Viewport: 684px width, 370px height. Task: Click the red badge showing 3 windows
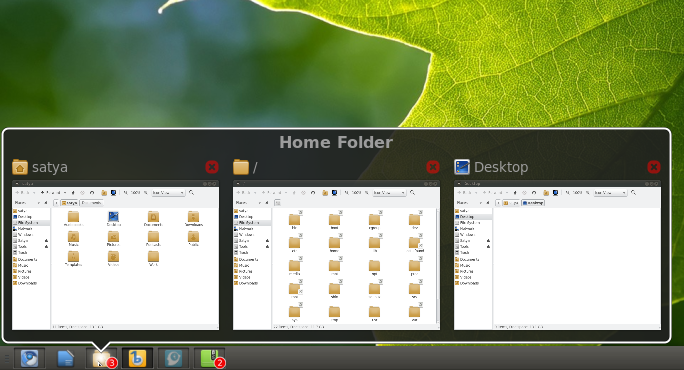(112, 363)
